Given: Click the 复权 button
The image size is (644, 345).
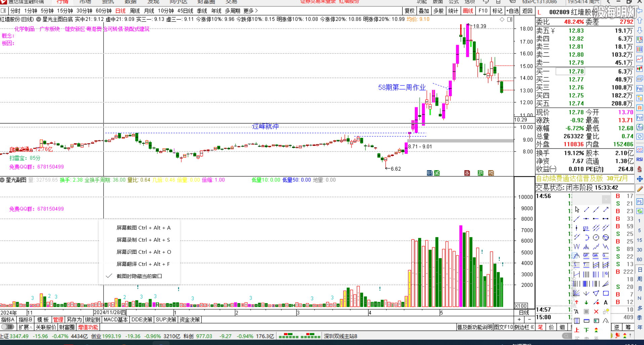Looking at the screenshot, I should point(410,11).
